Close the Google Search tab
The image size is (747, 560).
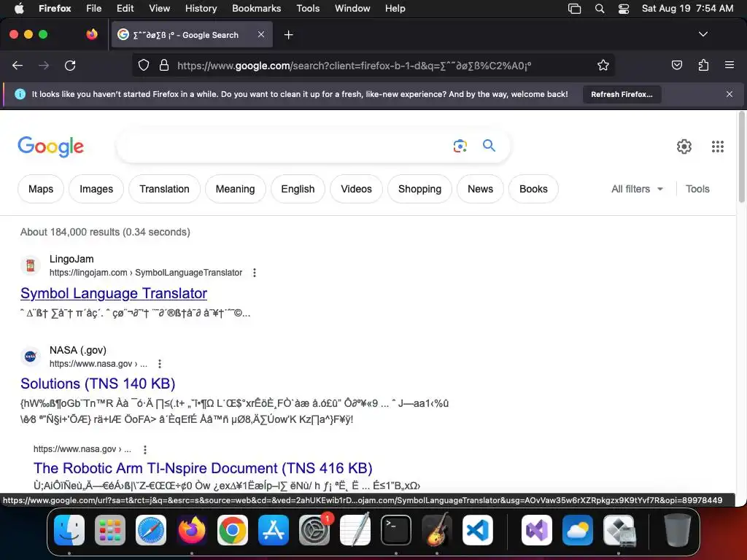(x=261, y=34)
